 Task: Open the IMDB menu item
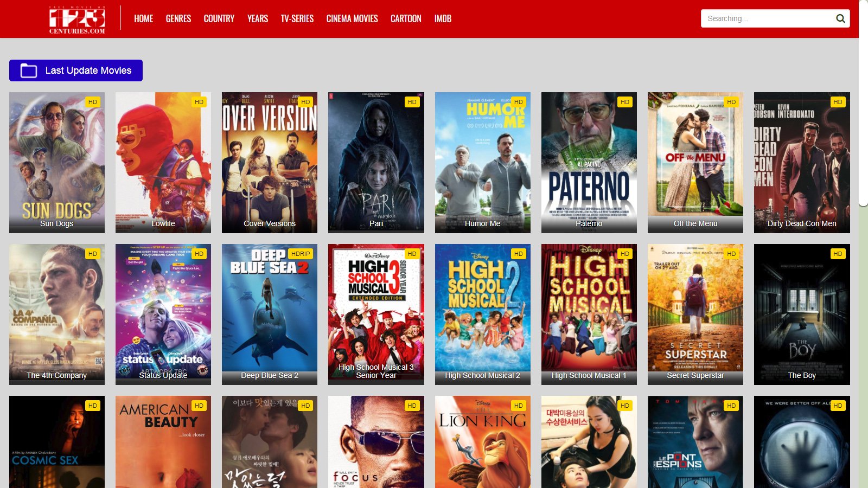(443, 18)
